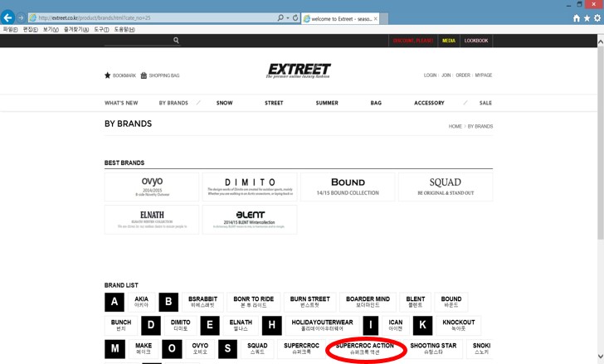This screenshot has height=364, width=604.
Task: Open the SQUAD best brand card
Action: tap(446, 187)
